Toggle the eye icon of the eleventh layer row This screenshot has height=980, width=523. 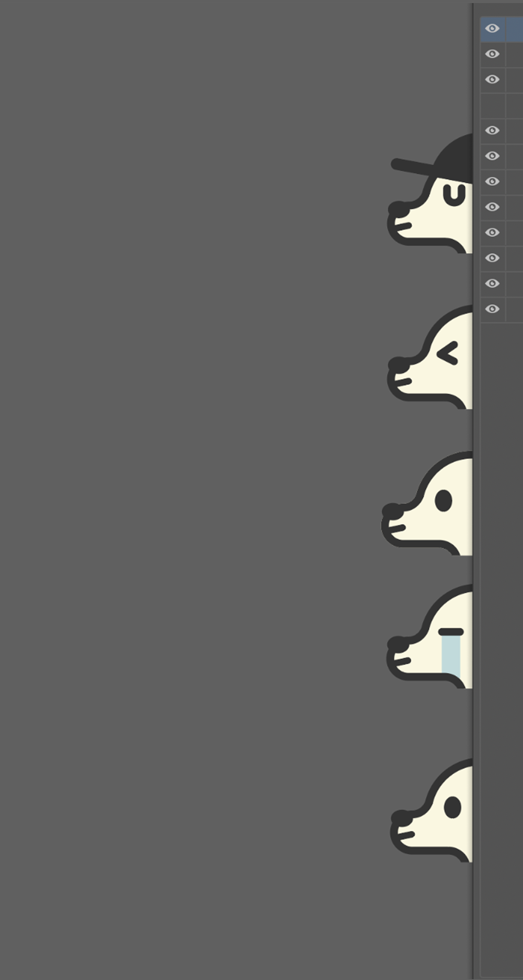(493, 284)
